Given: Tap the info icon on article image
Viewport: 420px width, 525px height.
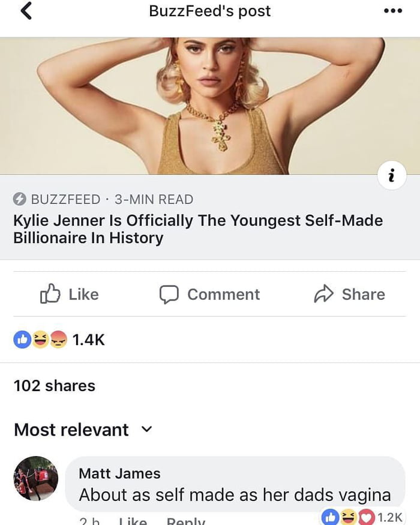Looking at the screenshot, I should pos(392,176).
